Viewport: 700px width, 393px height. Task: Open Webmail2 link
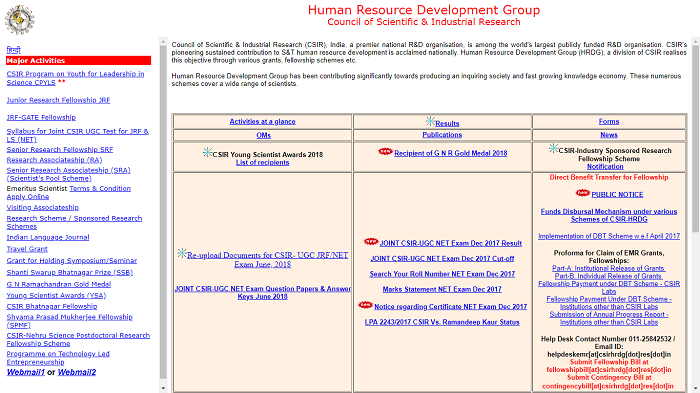77,372
